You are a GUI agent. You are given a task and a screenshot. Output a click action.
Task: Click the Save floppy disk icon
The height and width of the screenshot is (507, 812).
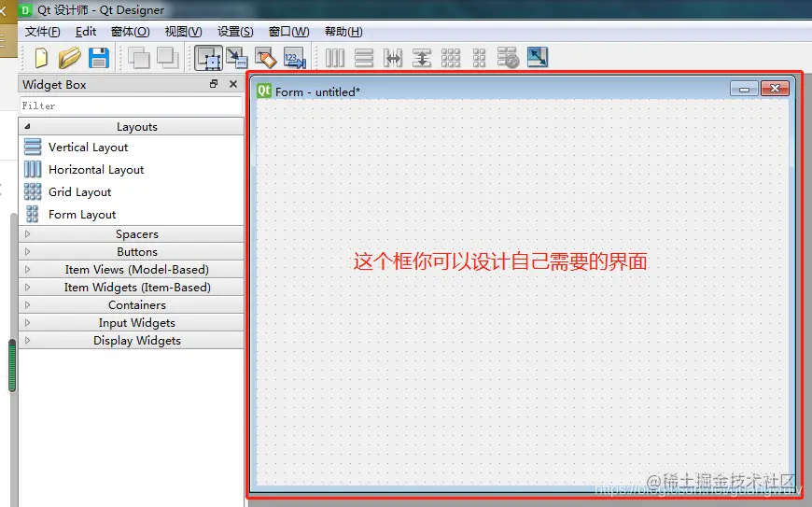[x=98, y=58]
